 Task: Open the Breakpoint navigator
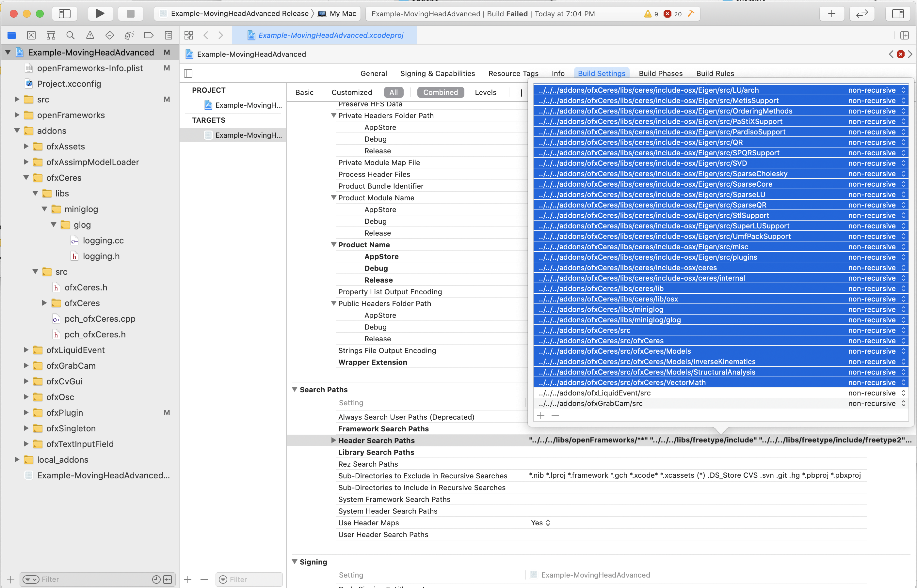pyautogui.click(x=149, y=35)
